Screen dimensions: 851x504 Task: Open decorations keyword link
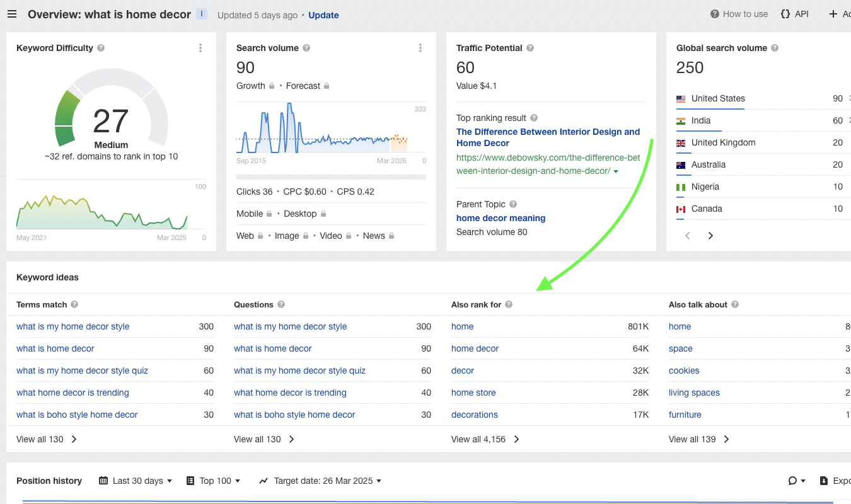(x=475, y=415)
